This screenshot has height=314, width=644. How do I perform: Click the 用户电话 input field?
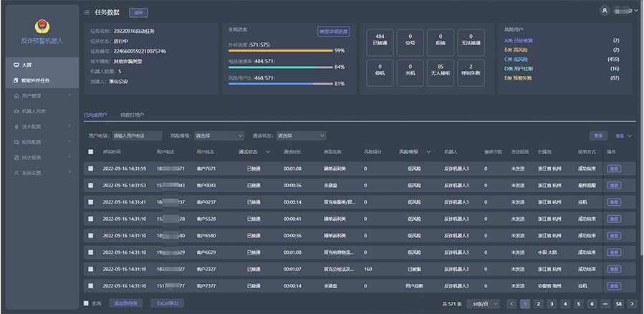(x=137, y=135)
